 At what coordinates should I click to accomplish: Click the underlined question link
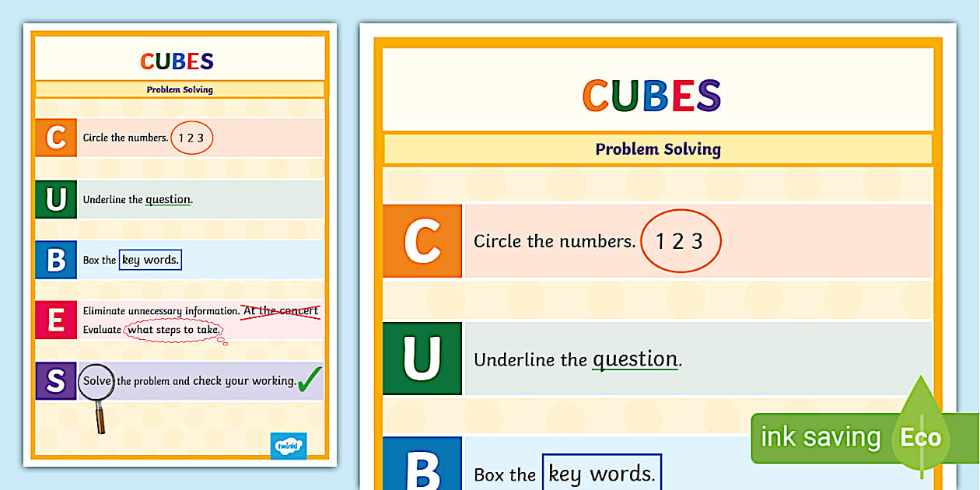pyautogui.click(x=635, y=359)
